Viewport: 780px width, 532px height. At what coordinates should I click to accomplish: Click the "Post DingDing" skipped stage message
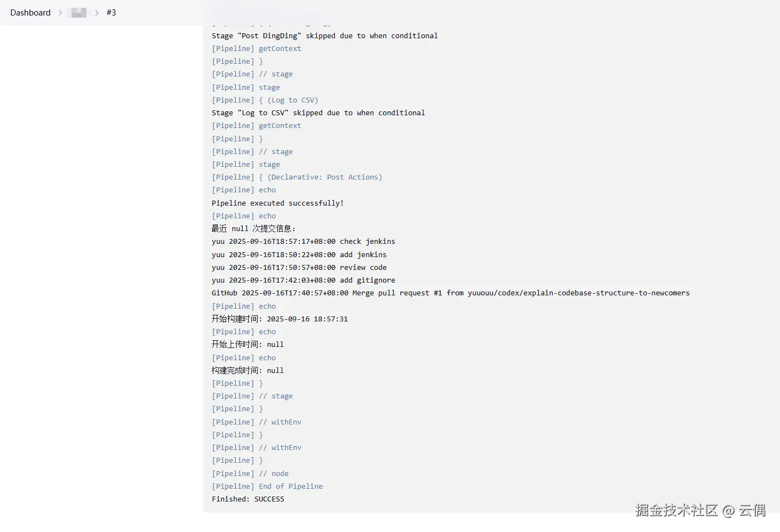[325, 35]
